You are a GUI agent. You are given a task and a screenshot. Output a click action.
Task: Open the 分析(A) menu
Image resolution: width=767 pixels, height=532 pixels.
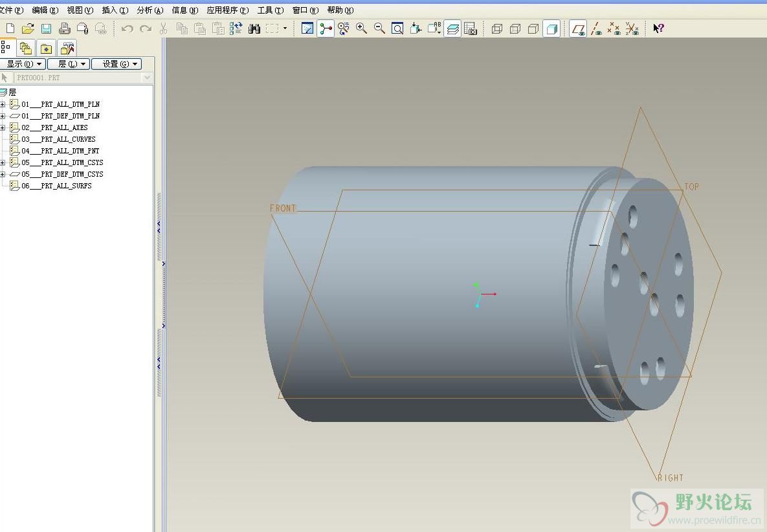150,10
